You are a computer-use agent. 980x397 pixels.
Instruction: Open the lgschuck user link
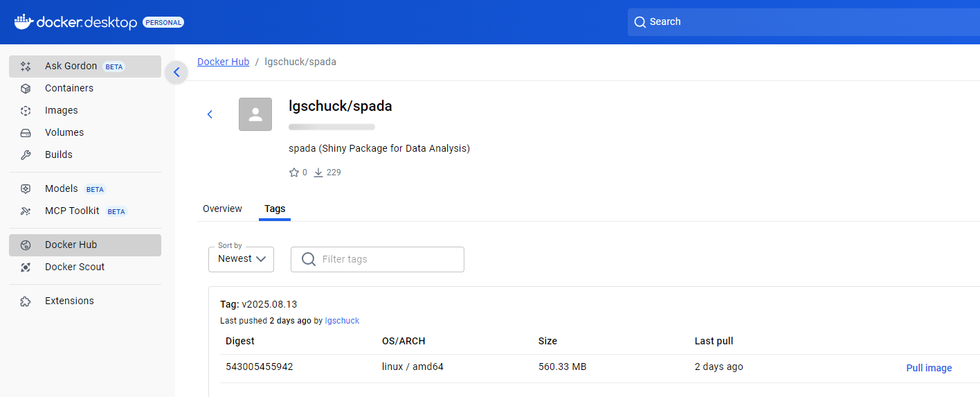click(x=342, y=321)
